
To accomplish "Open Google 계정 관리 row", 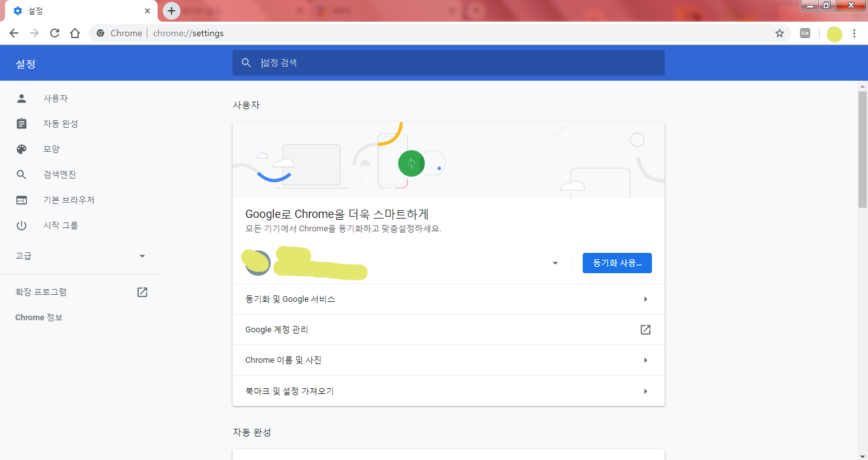I will [449, 330].
